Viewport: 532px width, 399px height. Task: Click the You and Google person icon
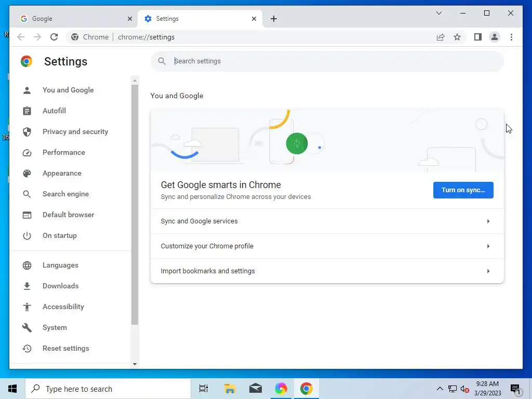[27, 90]
